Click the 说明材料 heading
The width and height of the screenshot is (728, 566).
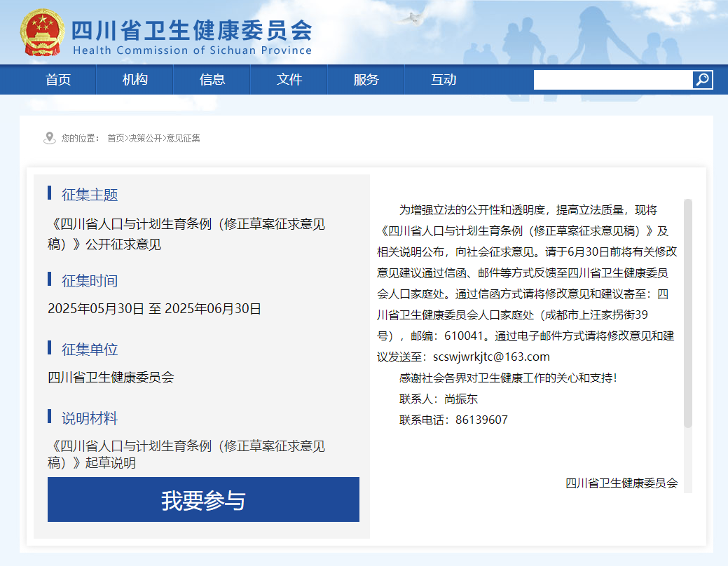click(x=90, y=418)
